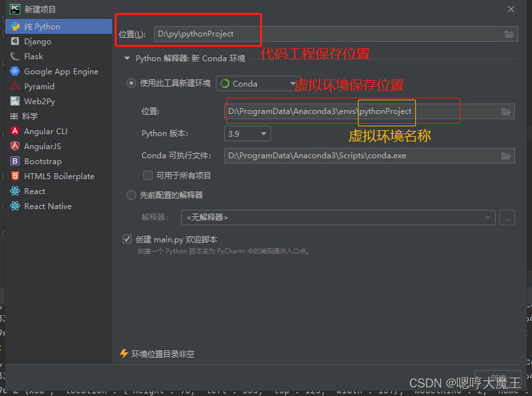532x396 pixels.
Task: Click the 科学 (Scientific) project icon
Action: (x=14, y=117)
